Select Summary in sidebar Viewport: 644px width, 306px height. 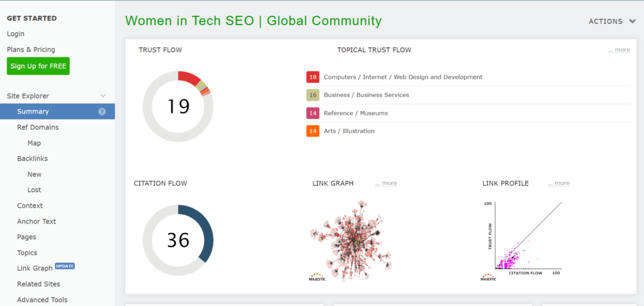pyautogui.click(x=57, y=111)
